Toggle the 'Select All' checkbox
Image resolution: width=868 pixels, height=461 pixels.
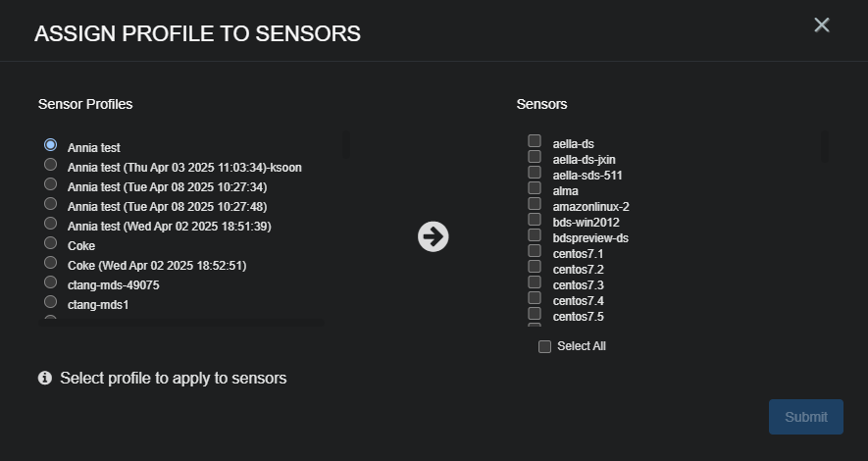544,346
